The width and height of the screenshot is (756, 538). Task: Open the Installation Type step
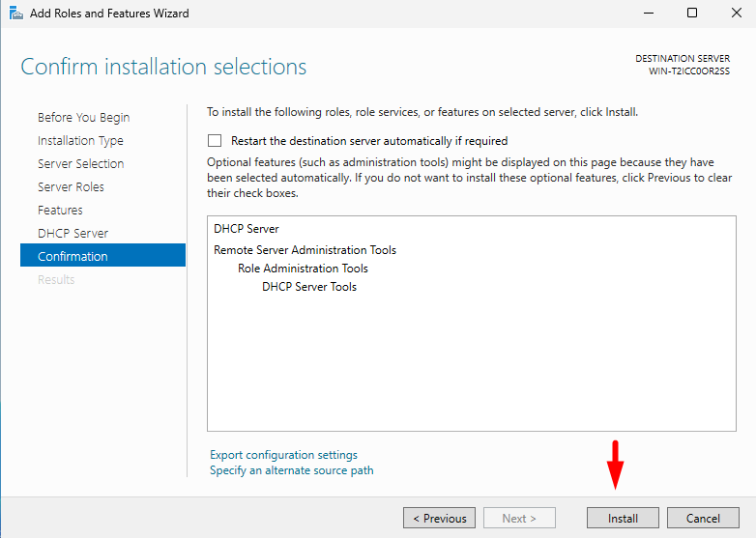pyautogui.click(x=80, y=140)
